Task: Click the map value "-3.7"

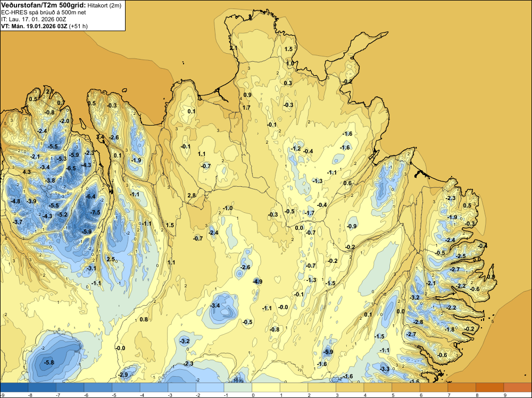Action: point(18,222)
